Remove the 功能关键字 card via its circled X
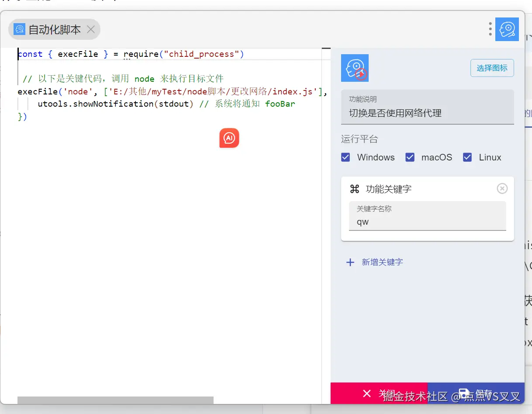Viewport: 532px width, 414px height. coord(502,188)
